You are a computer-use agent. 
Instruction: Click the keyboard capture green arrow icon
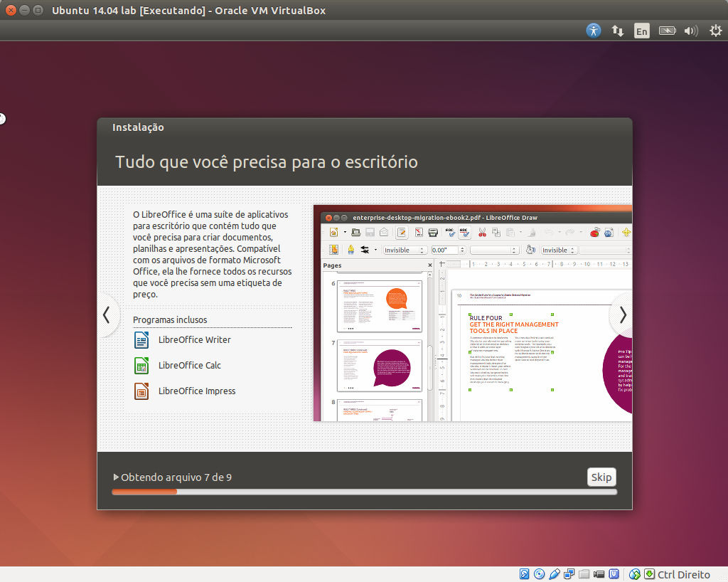[x=649, y=574]
